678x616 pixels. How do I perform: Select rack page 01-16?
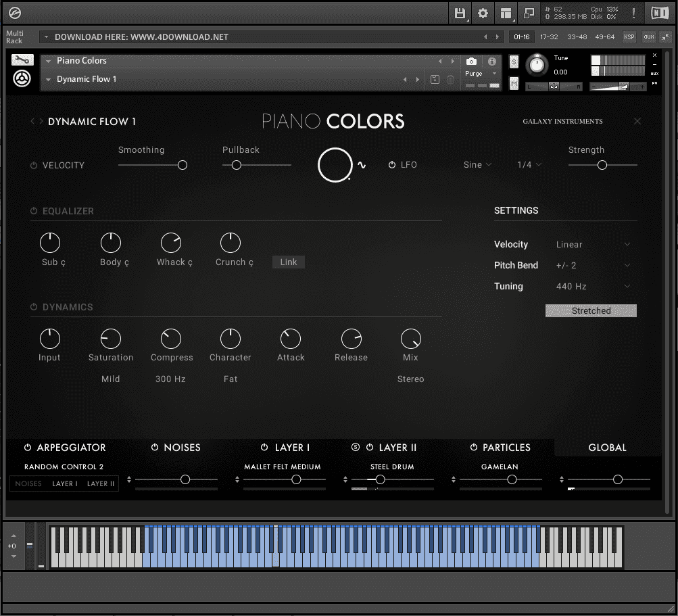pyautogui.click(x=521, y=37)
